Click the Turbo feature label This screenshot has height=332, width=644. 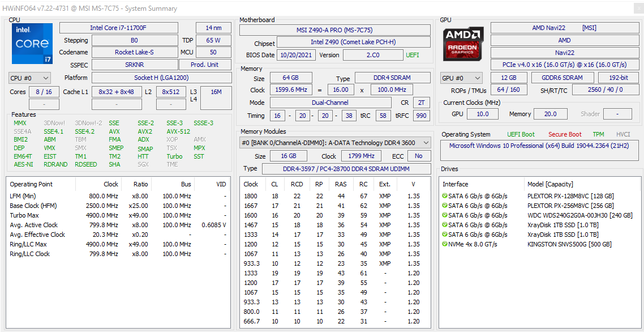tap(174, 156)
